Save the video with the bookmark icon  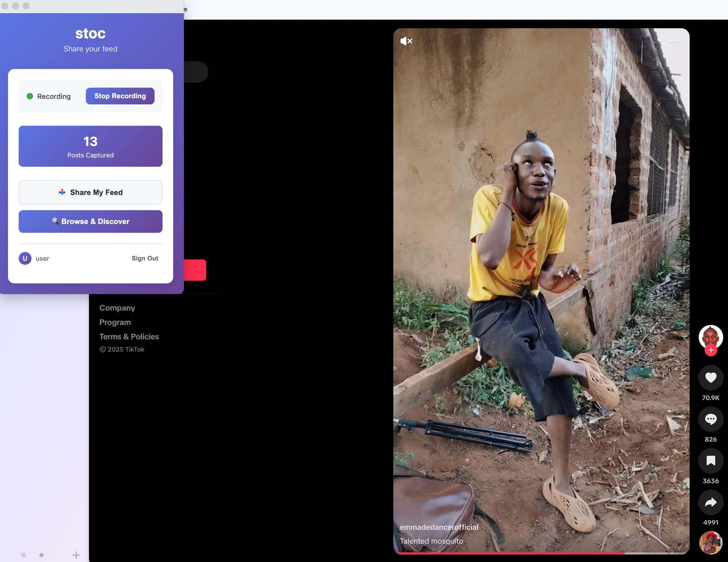pos(710,461)
